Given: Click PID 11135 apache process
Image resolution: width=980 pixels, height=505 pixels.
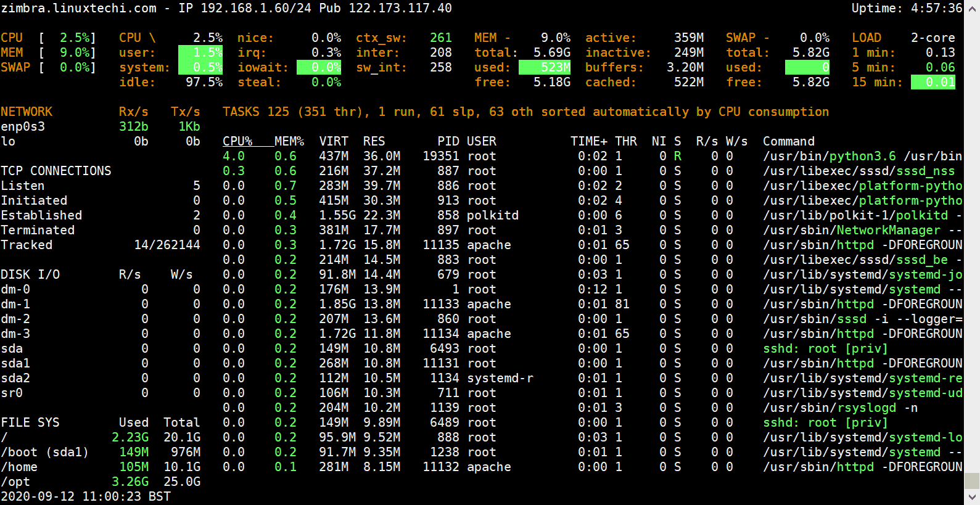Looking at the screenshot, I should tap(441, 245).
